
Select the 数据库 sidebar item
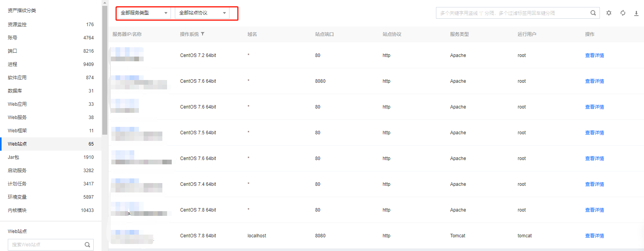(15, 91)
